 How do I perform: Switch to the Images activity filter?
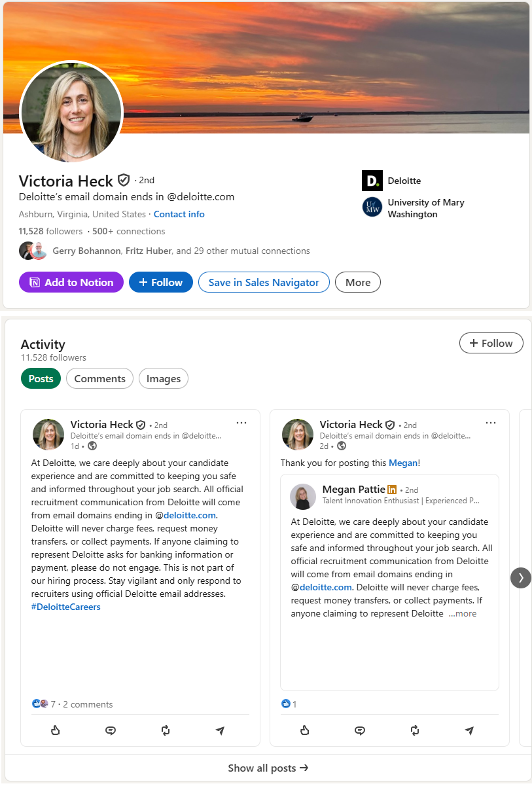pyautogui.click(x=164, y=379)
